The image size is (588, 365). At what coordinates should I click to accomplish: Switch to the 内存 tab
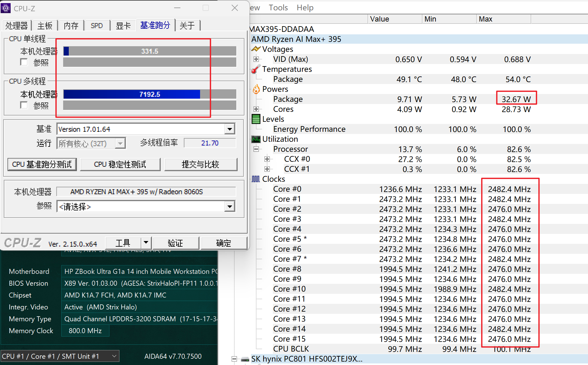[71, 26]
